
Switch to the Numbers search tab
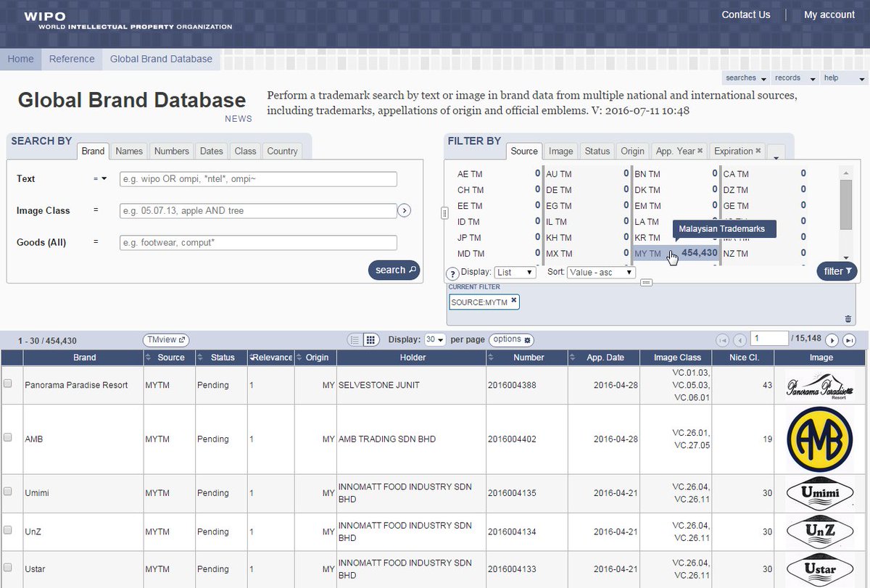[x=172, y=151]
